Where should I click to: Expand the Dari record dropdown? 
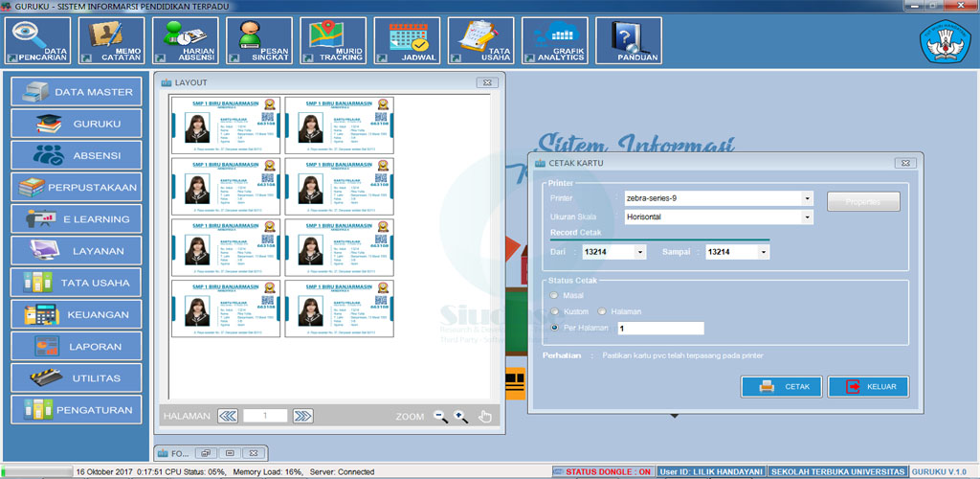[640, 252]
